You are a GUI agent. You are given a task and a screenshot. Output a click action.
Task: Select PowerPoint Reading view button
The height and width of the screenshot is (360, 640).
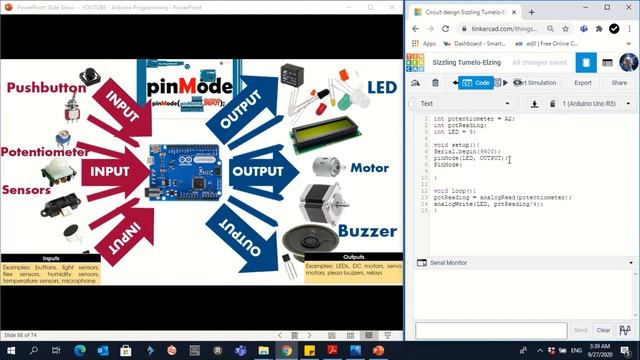click(x=369, y=336)
